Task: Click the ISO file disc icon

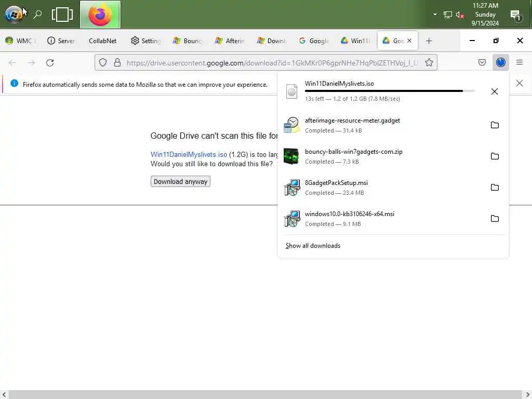Action: pyautogui.click(x=292, y=91)
